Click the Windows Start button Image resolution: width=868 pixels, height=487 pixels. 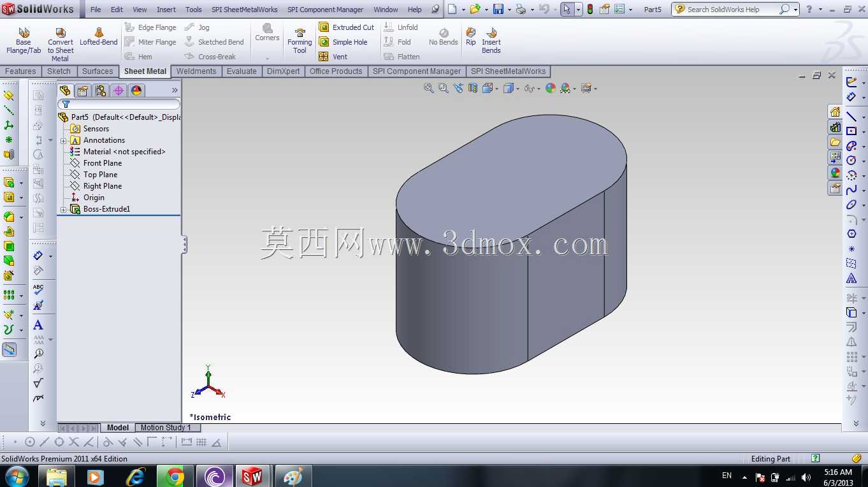[x=17, y=476]
